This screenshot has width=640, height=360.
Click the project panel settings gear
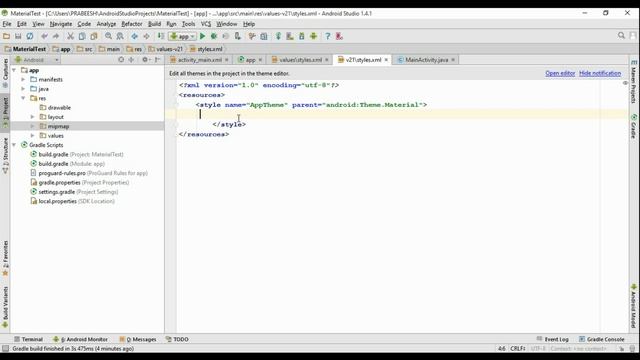click(145, 60)
